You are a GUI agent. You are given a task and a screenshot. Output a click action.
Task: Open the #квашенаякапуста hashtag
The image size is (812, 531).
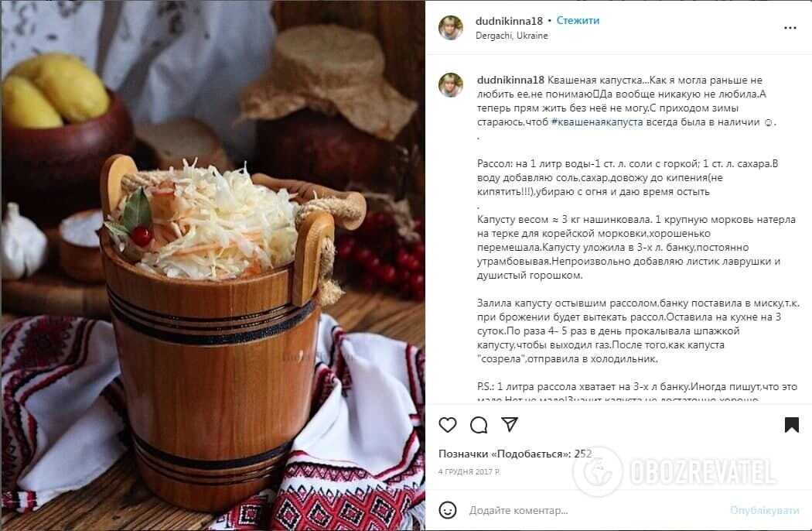(x=597, y=122)
